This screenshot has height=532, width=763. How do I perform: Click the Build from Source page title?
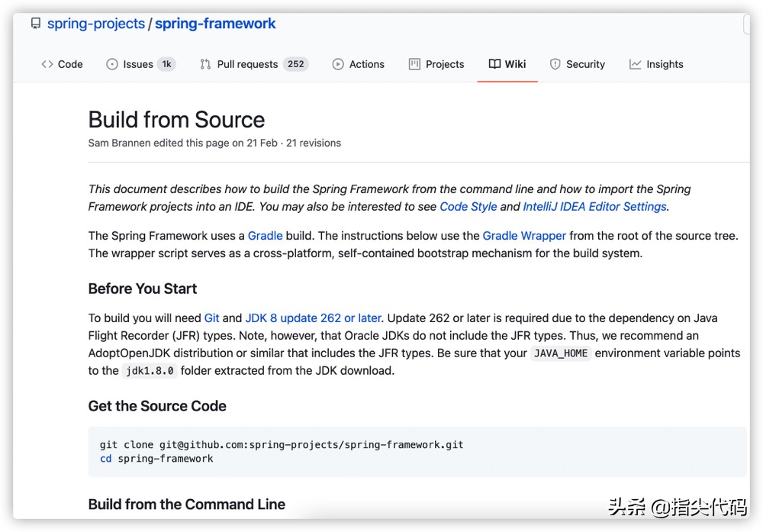177,120
